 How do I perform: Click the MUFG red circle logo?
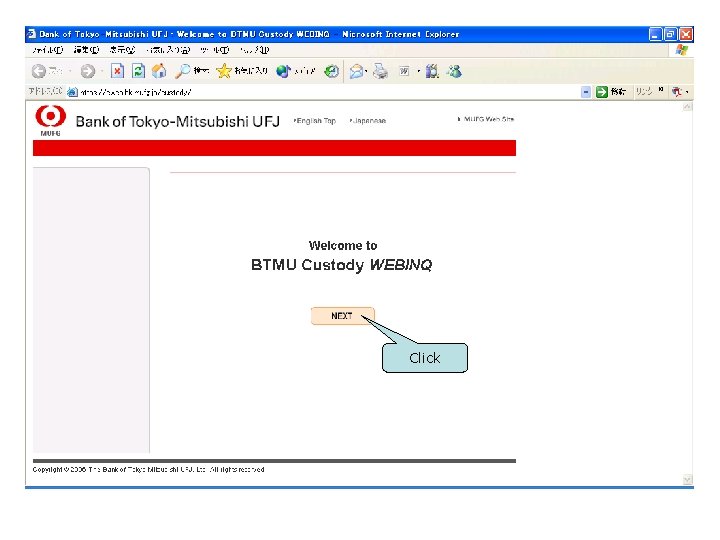(x=51, y=117)
